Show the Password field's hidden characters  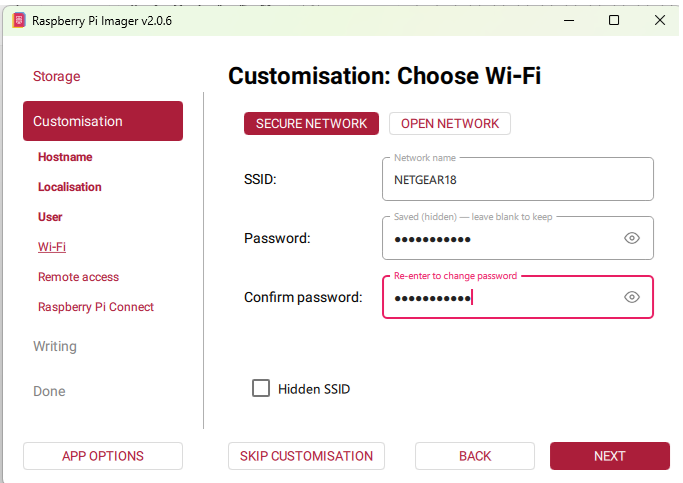[631, 238]
